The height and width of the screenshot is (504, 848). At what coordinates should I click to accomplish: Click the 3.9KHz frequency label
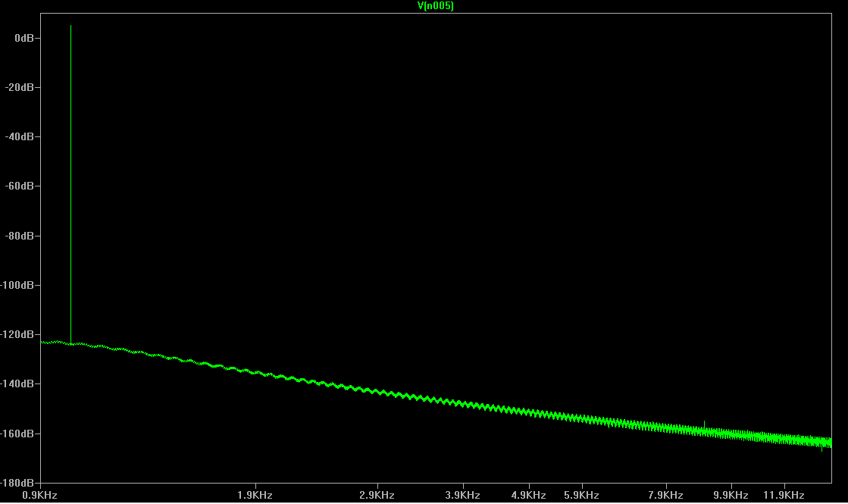pos(463,496)
